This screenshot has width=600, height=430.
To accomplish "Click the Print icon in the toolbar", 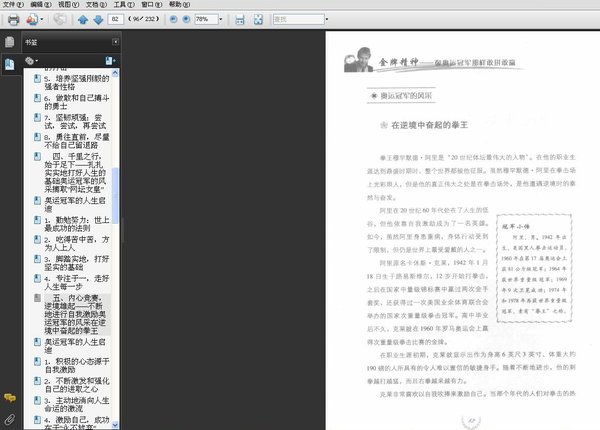I will coord(13,19).
